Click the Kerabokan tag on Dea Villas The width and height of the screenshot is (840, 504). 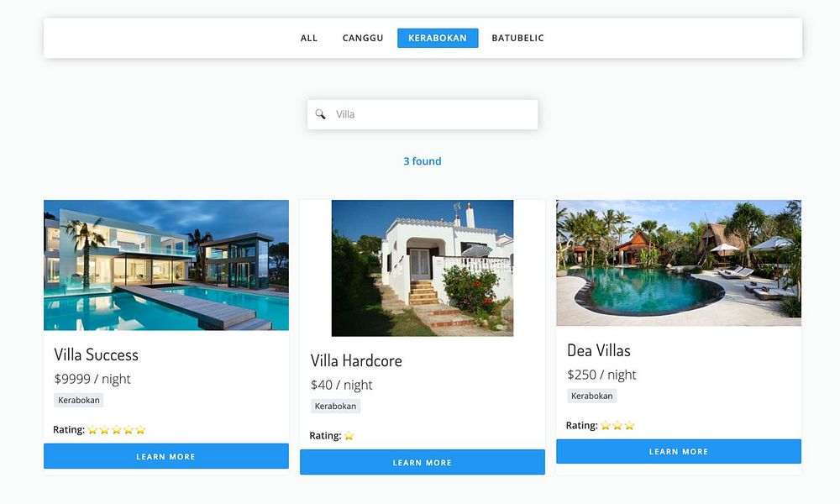pos(592,396)
